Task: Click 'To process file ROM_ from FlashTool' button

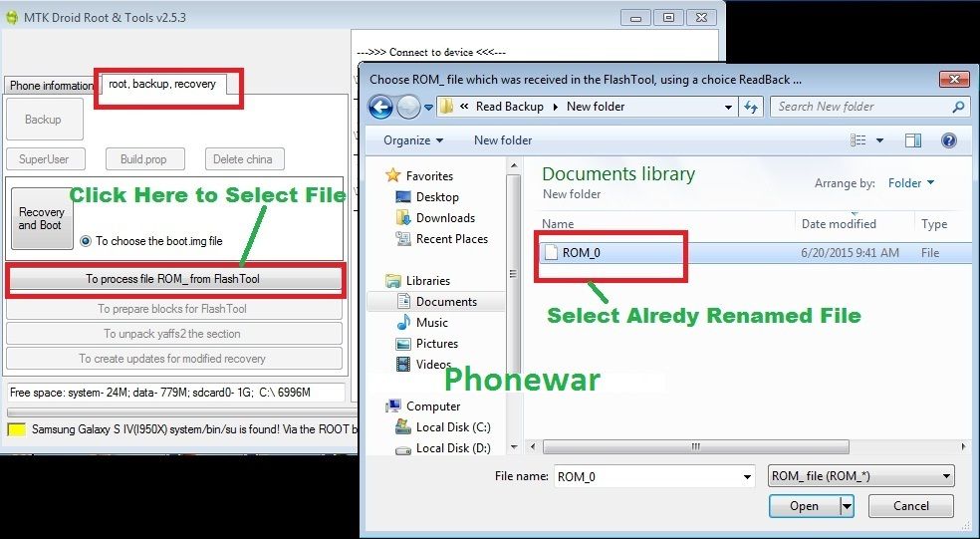Action: click(172, 279)
